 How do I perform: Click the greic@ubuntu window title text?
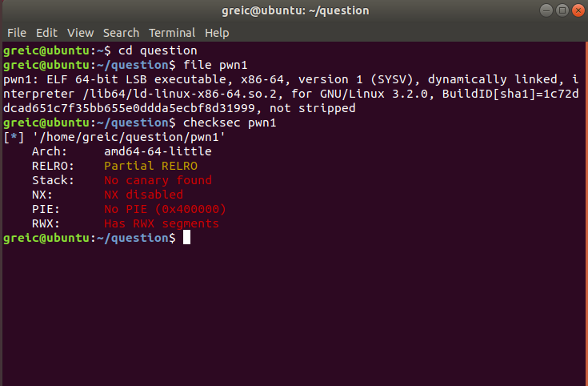pyautogui.click(x=294, y=10)
